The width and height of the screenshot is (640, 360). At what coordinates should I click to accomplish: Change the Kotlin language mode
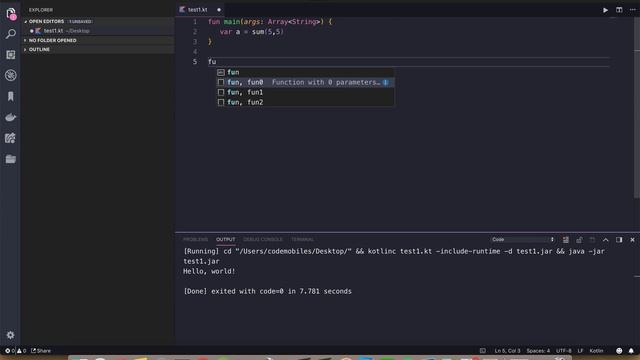[596, 351]
